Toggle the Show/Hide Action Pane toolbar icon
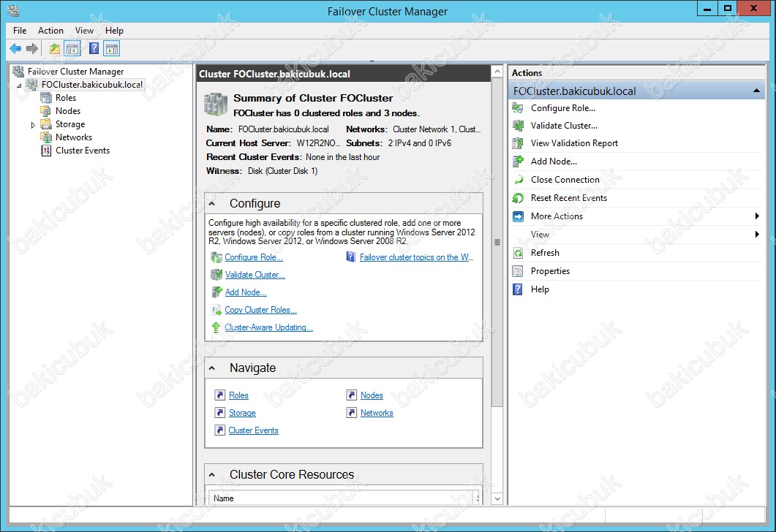The width and height of the screenshot is (776, 532). [x=113, y=48]
